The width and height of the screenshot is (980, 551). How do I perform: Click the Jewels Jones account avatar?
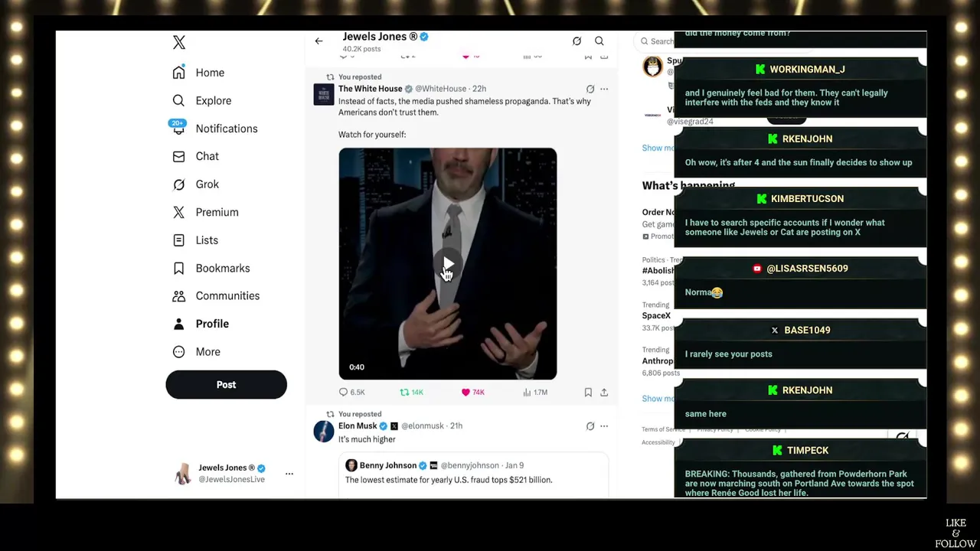click(x=182, y=474)
